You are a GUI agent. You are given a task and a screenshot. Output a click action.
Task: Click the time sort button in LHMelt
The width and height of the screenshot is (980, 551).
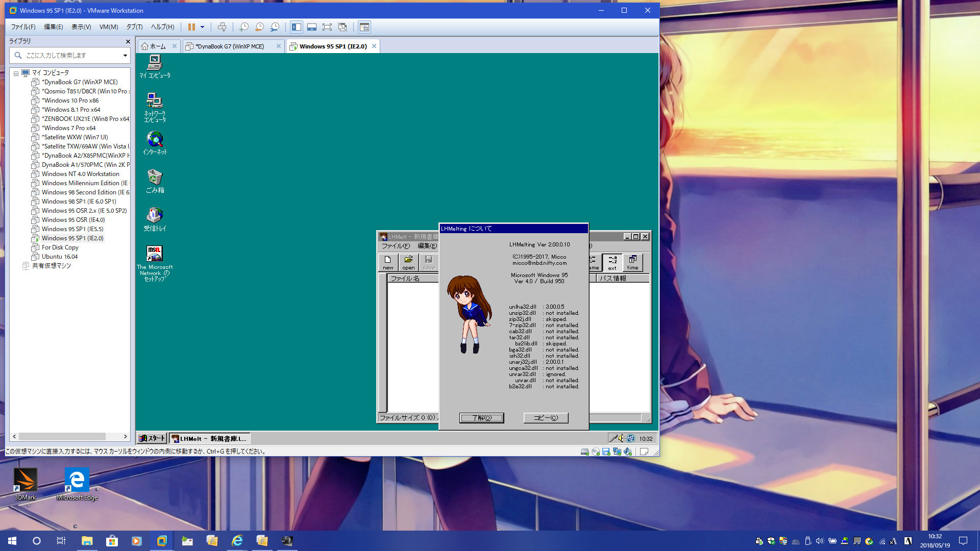tap(632, 262)
